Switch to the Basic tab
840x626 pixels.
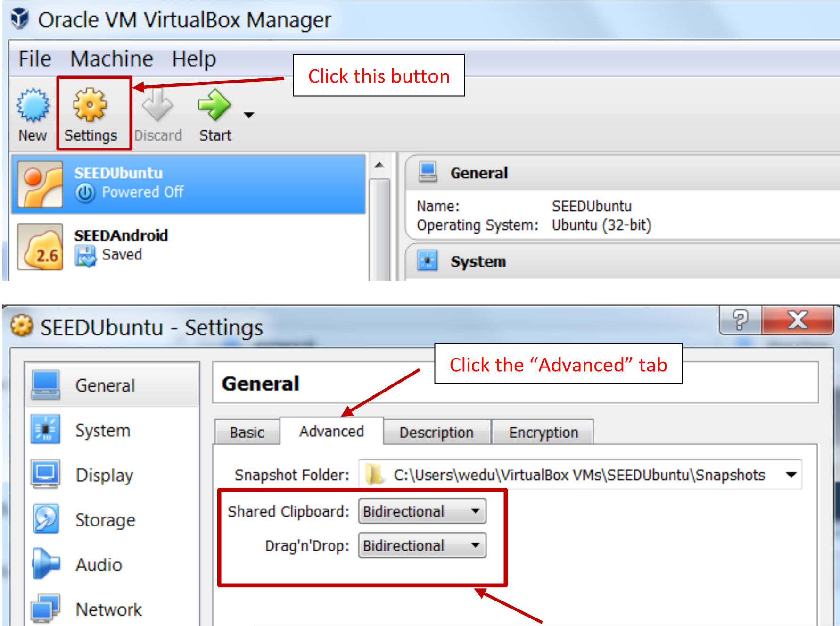(247, 432)
